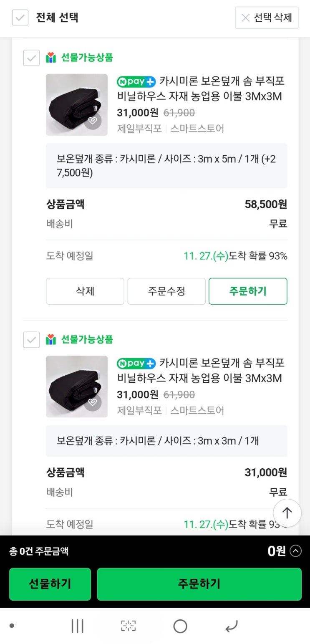Click 선택 삭제 delete selected button
The image size is (310, 644).
pos(267,18)
